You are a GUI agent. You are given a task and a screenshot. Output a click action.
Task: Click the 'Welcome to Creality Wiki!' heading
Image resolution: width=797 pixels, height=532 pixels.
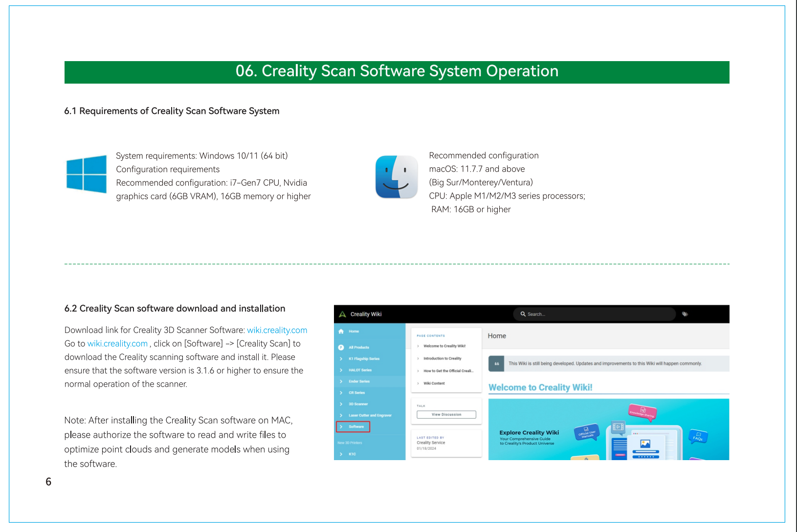pyautogui.click(x=540, y=388)
